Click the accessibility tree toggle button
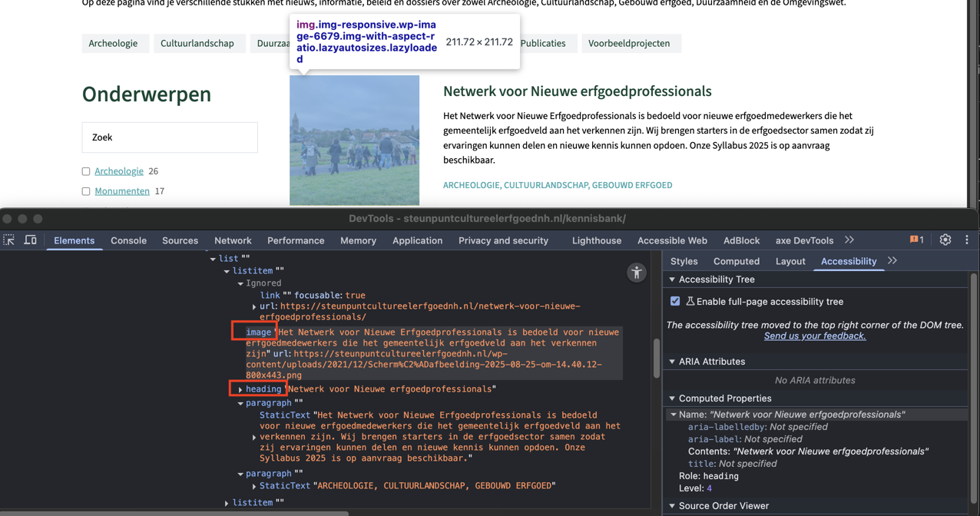 [636, 273]
